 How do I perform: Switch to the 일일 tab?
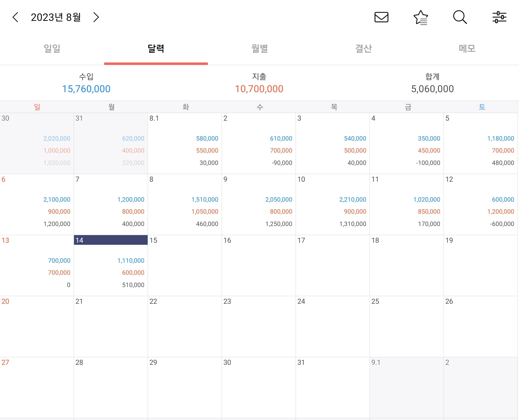click(x=52, y=48)
